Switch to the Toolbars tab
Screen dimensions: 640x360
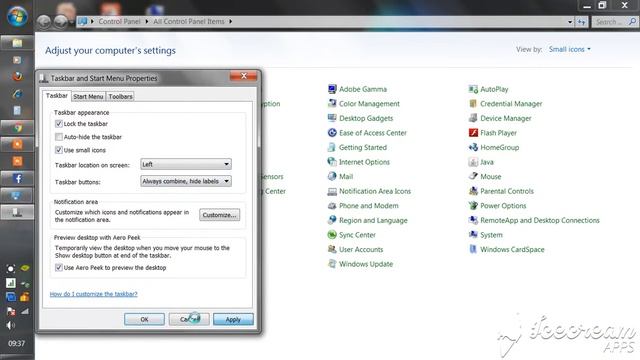tap(120, 97)
